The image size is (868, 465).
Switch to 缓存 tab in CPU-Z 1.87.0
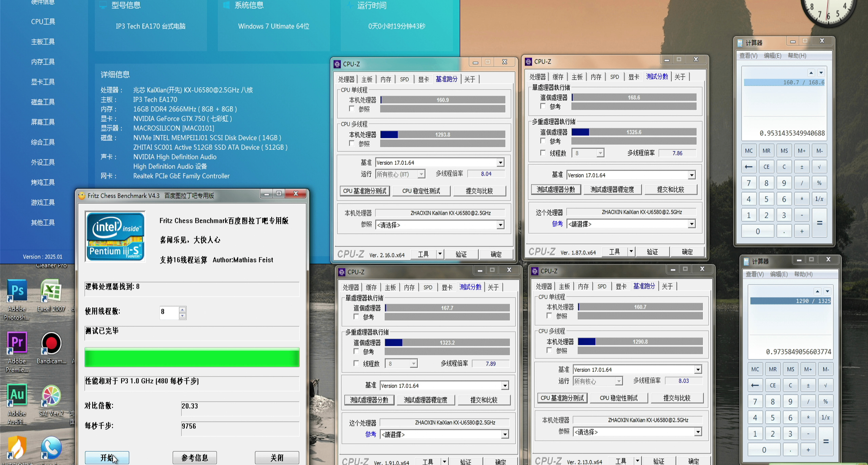coord(558,77)
